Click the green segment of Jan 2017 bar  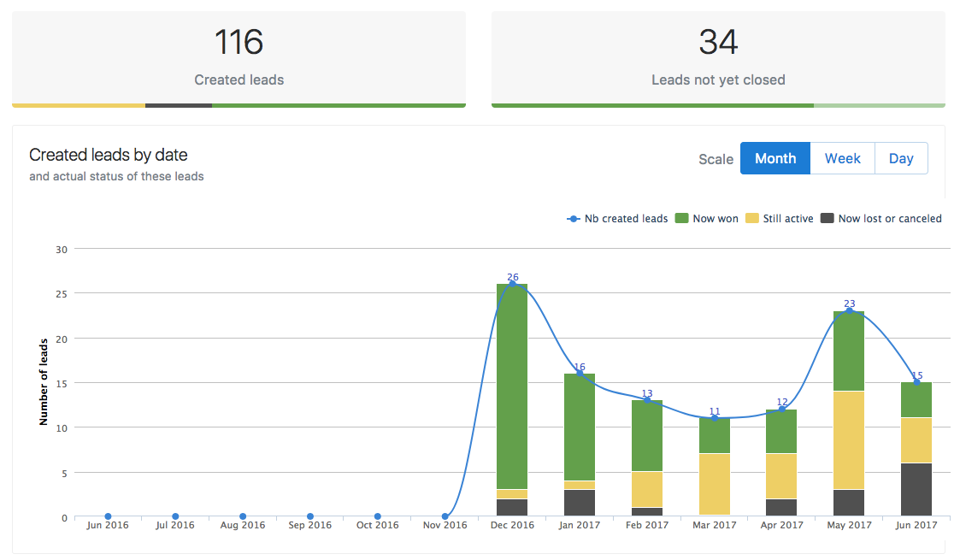pos(580,427)
